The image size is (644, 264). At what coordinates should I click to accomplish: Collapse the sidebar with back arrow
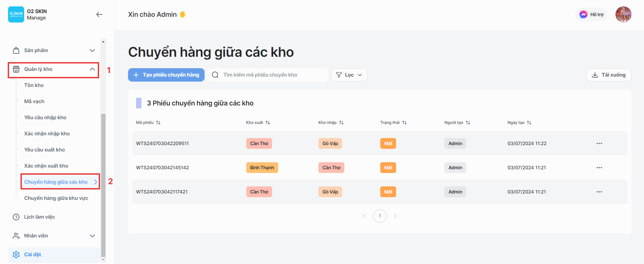[99, 14]
